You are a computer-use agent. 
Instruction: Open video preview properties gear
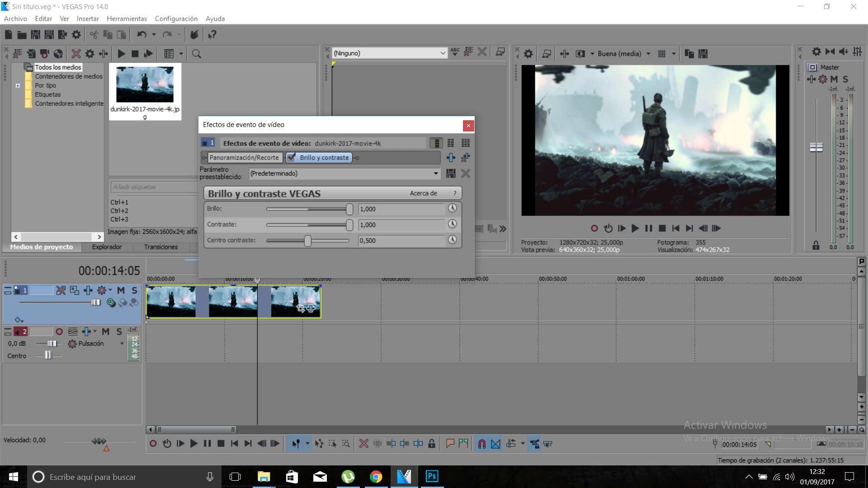528,54
